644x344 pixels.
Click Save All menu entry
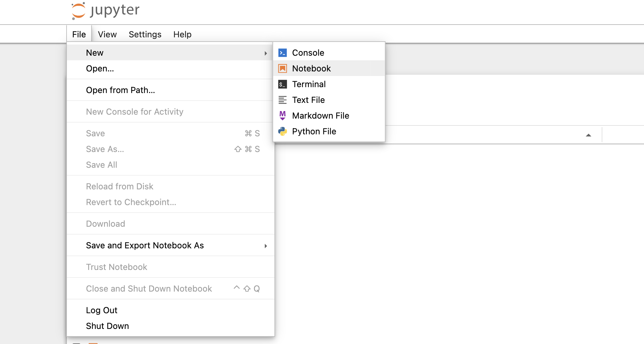coord(171,165)
